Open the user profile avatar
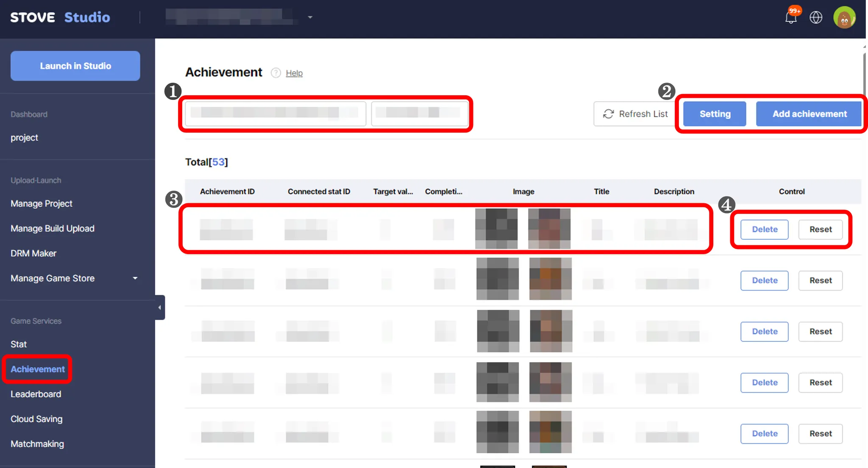 pos(844,18)
